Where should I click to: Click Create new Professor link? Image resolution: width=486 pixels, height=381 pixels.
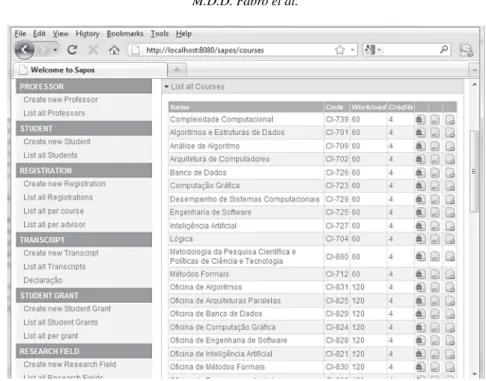tap(60, 99)
